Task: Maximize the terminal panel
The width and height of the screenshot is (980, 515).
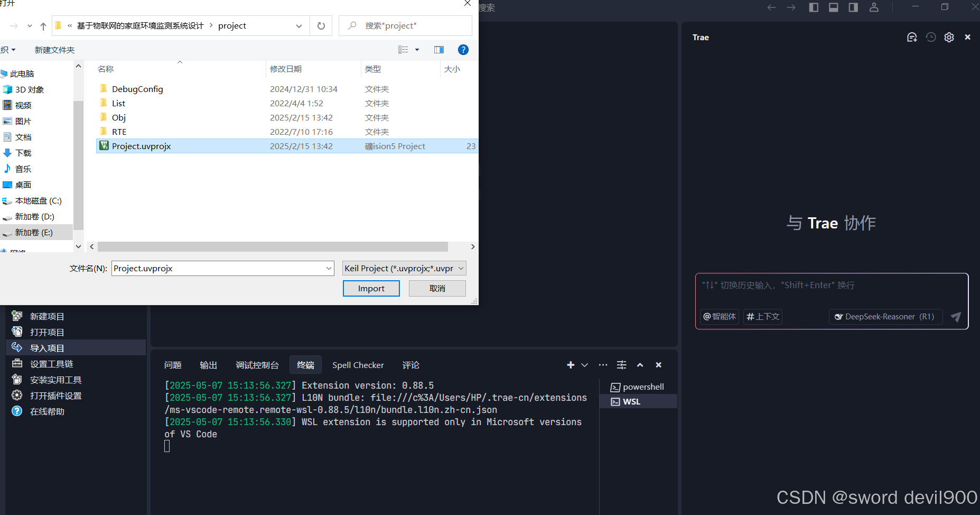Action: (640, 365)
